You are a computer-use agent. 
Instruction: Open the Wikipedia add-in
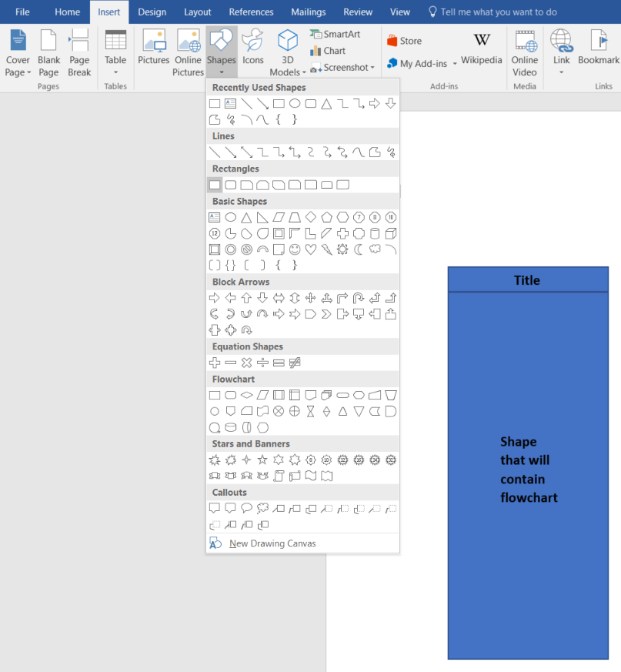(481, 51)
